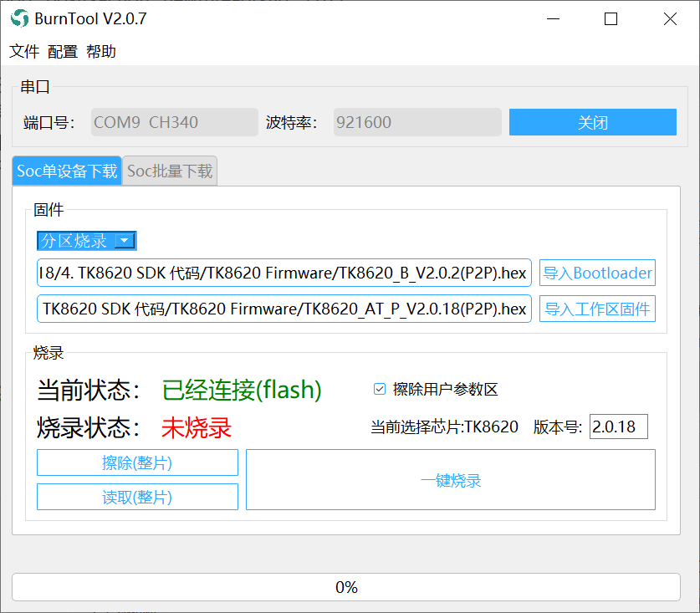
Task: Open the 921600 baud rate dropdown
Action: [x=417, y=122]
